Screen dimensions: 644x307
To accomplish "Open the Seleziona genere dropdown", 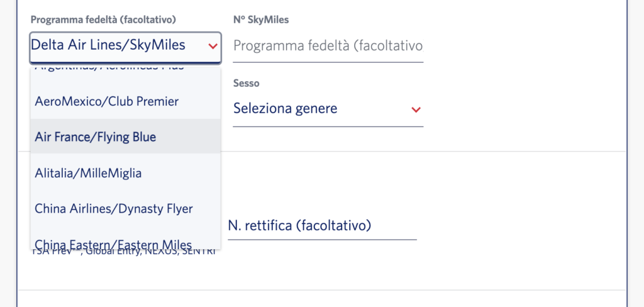I will pyautogui.click(x=328, y=109).
